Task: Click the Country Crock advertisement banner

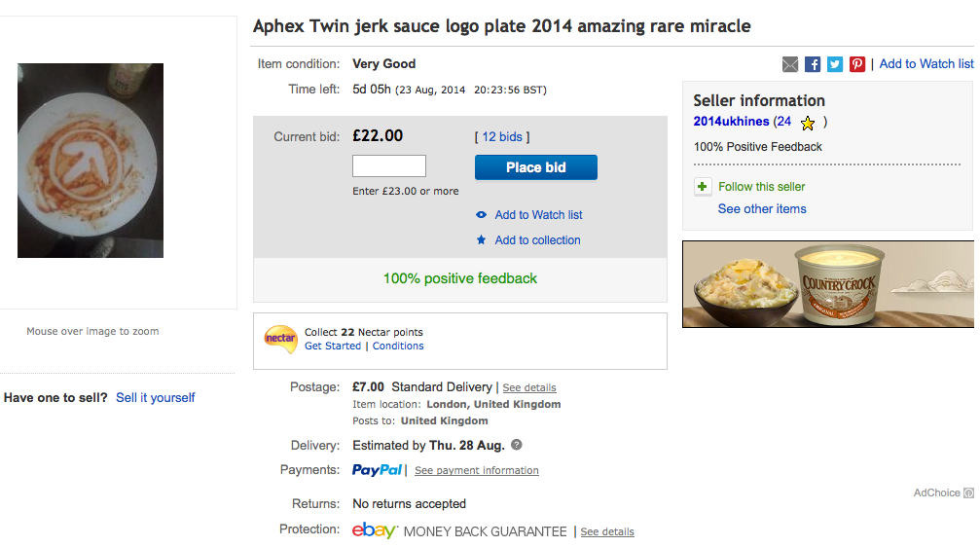Action: pyautogui.click(x=827, y=284)
